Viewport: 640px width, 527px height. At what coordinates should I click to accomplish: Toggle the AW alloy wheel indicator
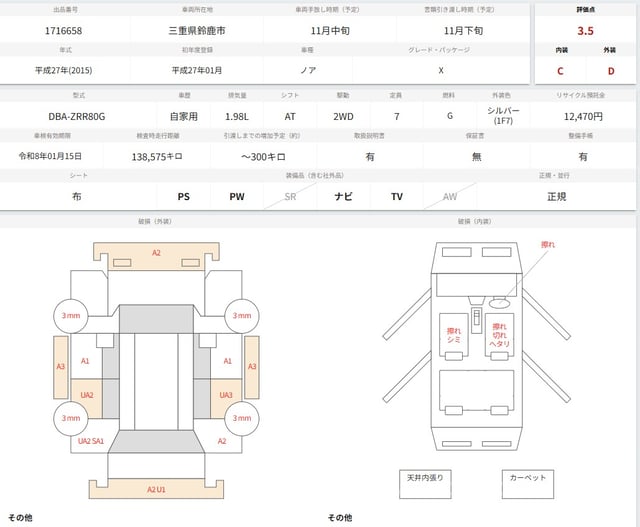coord(450,197)
